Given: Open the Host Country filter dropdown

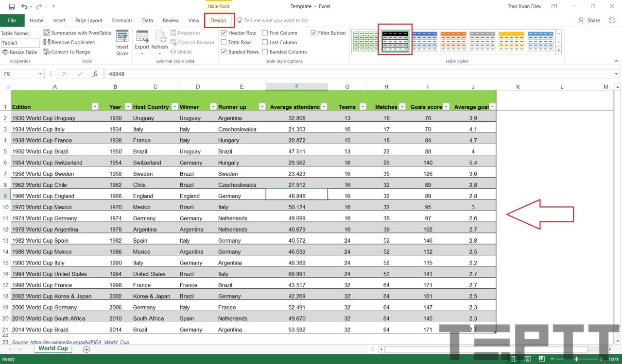Looking at the screenshot, I should point(174,107).
